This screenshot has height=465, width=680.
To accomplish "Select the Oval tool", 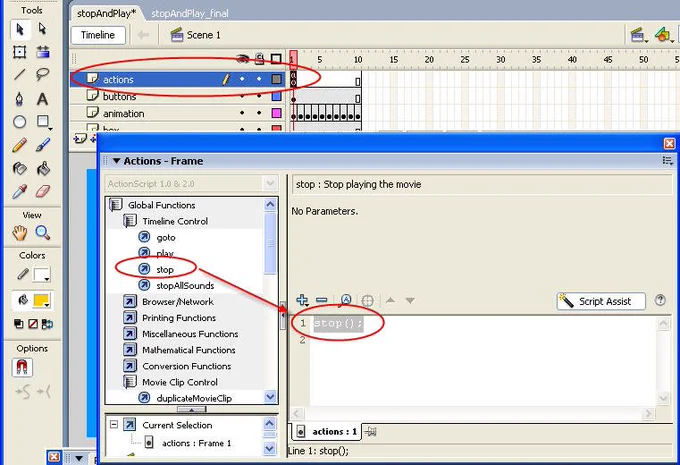I will tap(20, 121).
